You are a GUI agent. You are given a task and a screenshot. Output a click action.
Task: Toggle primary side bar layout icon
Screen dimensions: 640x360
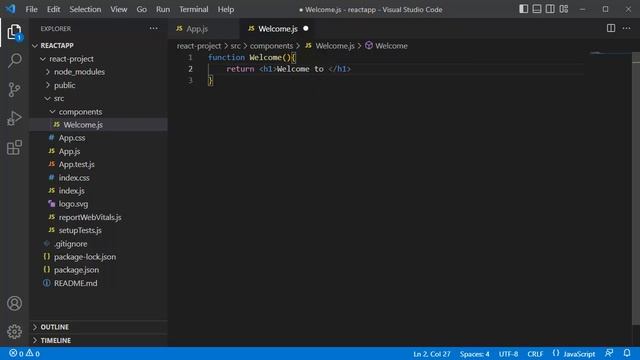[523, 9]
